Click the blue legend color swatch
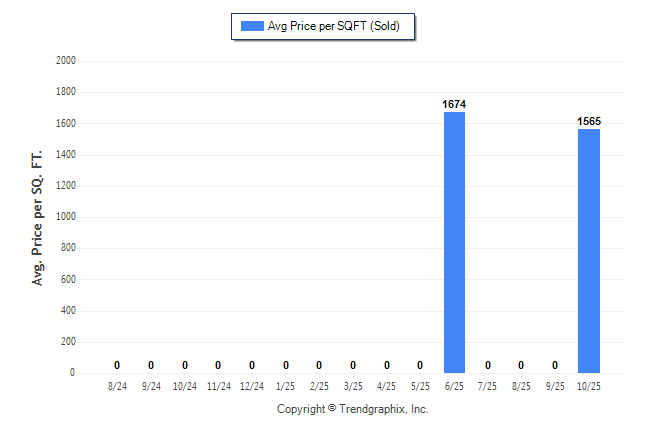 (250, 26)
